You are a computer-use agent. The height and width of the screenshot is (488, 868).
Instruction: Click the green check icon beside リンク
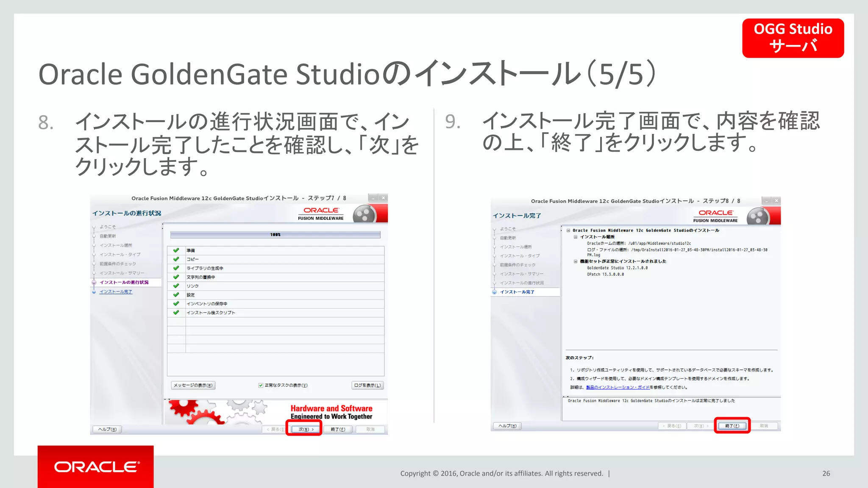point(176,286)
